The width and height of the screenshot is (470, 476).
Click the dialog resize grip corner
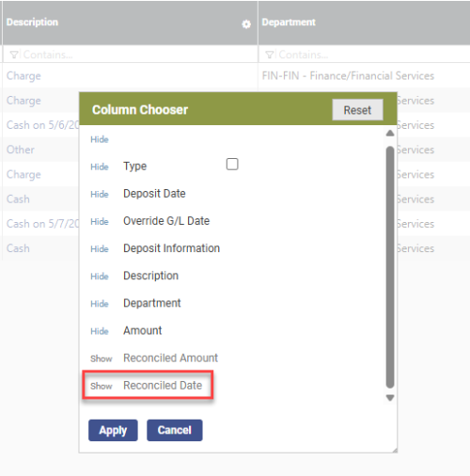click(x=395, y=451)
